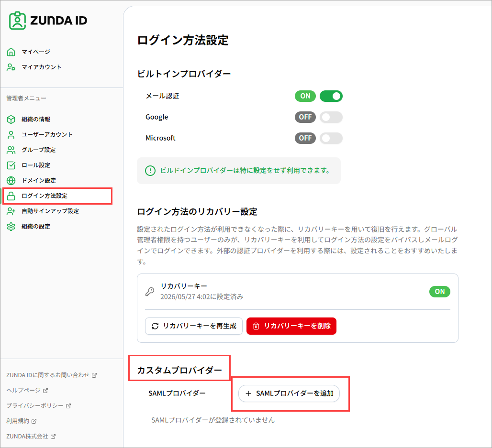Enable the Microsoft login toggle switch
492x448 pixels.
(x=331, y=138)
